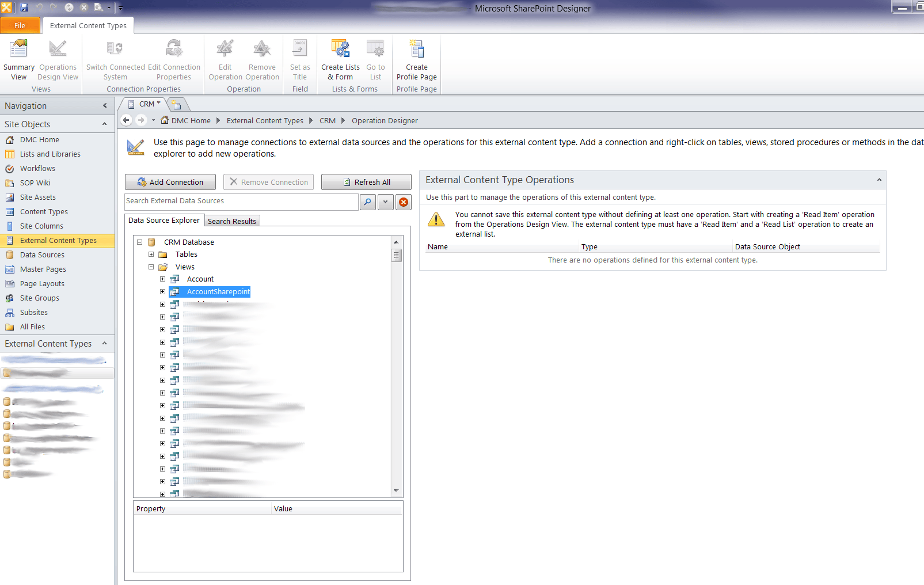
Task: Collapse External Content Type Operations panel
Action: (x=879, y=180)
